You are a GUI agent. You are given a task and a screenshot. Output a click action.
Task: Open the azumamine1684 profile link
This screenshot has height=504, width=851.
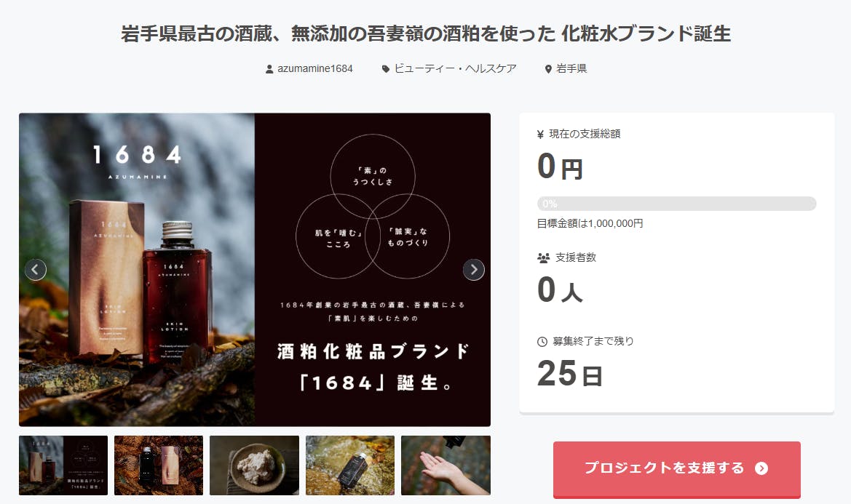[314, 69]
